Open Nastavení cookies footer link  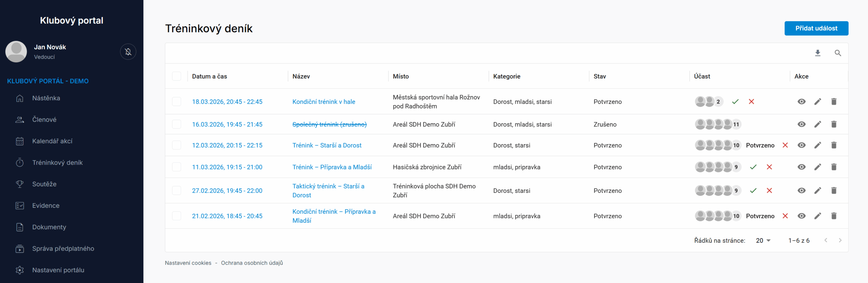(x=188, y=263)
